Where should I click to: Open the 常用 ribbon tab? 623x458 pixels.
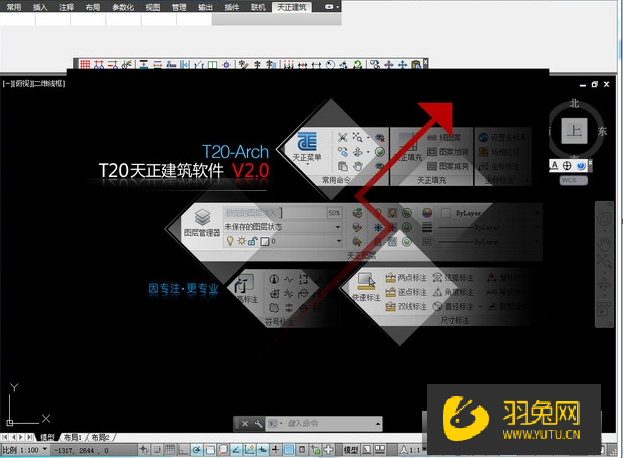click(14, 7)
